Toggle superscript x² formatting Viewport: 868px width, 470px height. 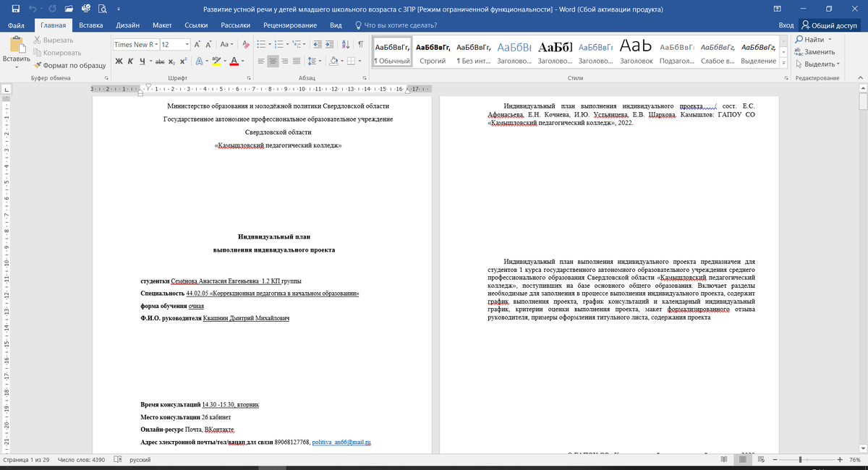tap(184, 61)
